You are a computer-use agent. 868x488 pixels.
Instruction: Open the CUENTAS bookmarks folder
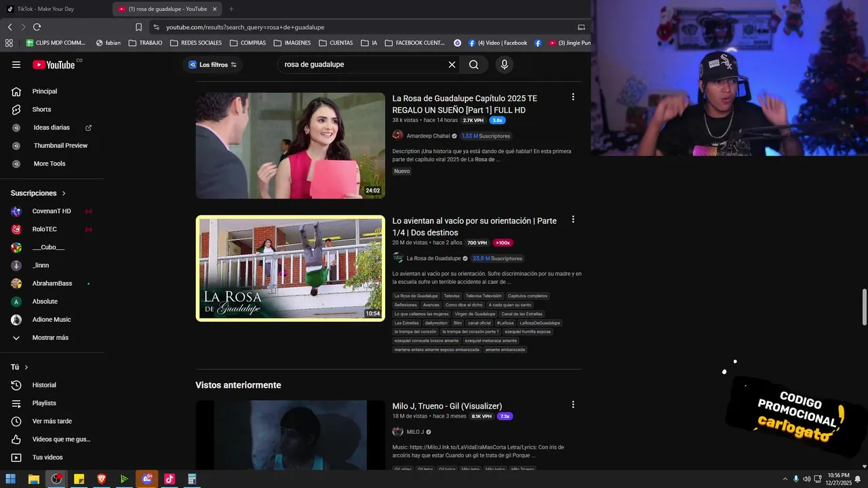(x=336, y=43)
